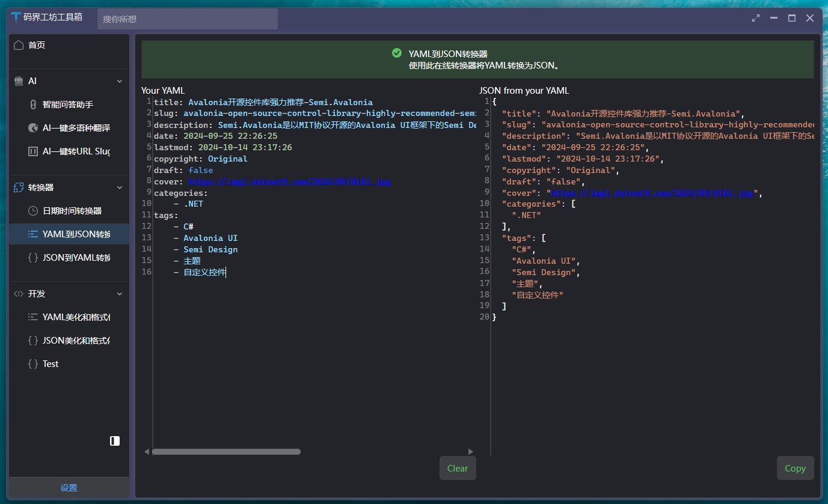
Task: Collapse the 转换器 section chevron
Action: pos(119,187)
